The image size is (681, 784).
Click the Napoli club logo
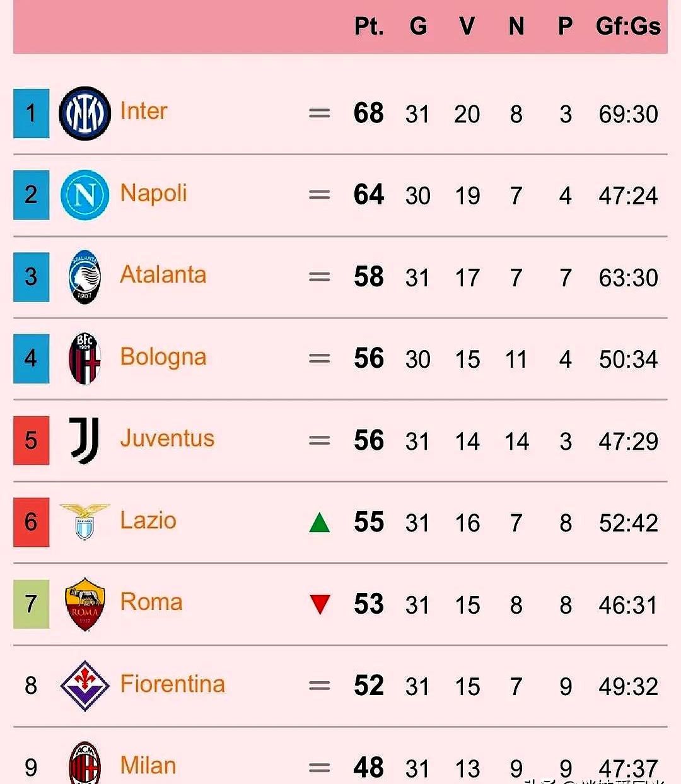(x=84, y=195)
